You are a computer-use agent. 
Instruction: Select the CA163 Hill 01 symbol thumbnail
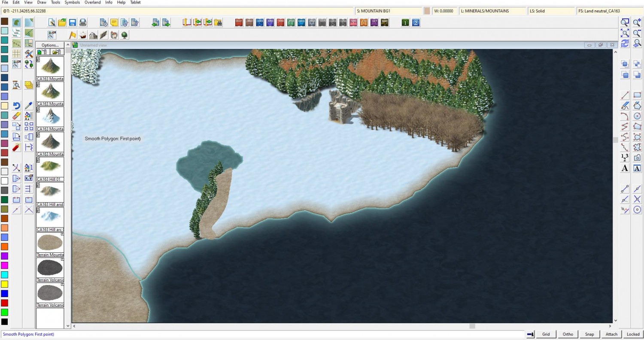(x=50, y=167)
